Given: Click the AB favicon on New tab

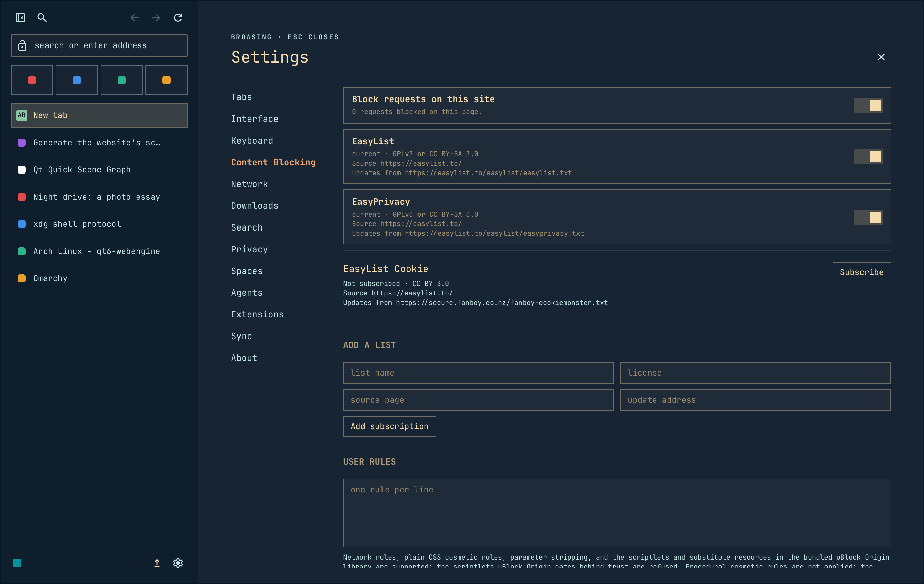Looking at the screenshot, I should pos(22,115).
